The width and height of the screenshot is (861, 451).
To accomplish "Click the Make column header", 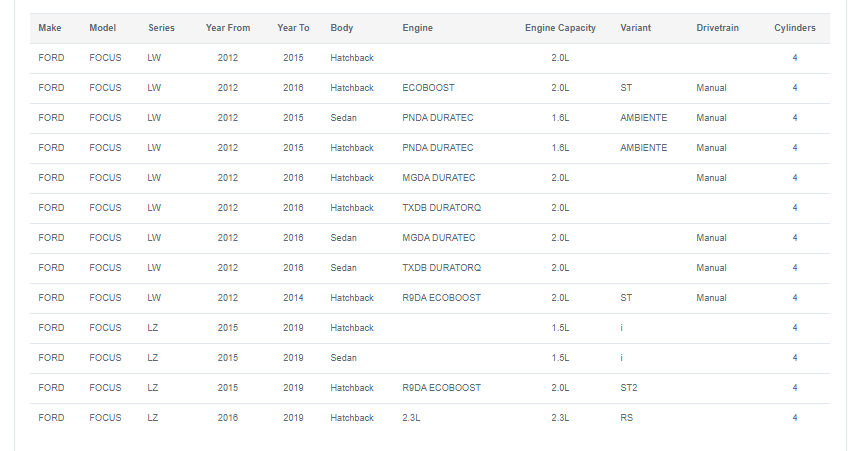I will coord(49,28).
